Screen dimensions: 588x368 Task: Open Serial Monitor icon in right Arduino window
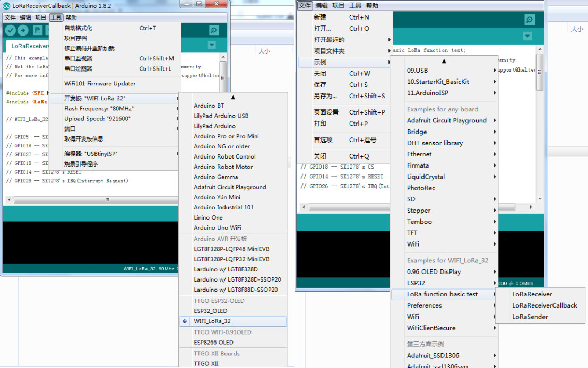click(530, 20)
